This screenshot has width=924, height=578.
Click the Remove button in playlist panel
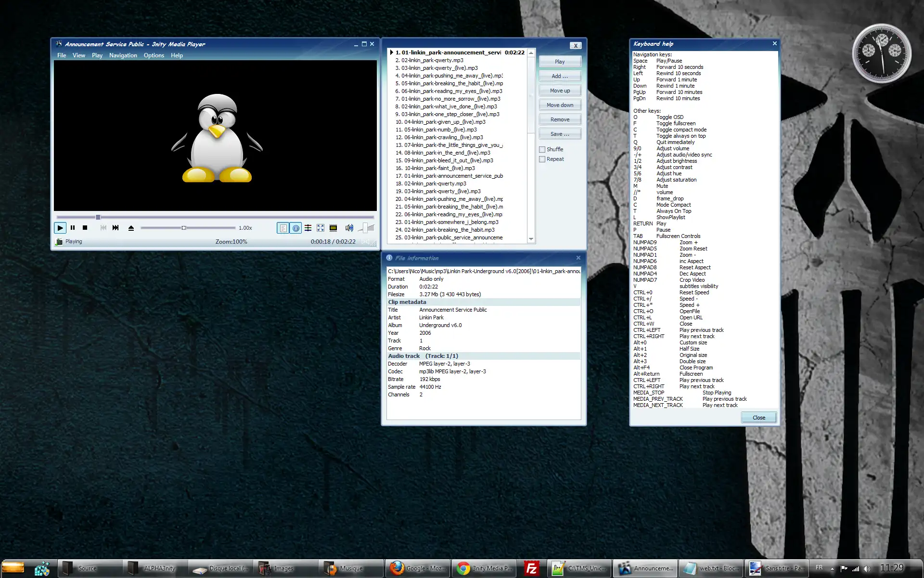pos(560,119)
